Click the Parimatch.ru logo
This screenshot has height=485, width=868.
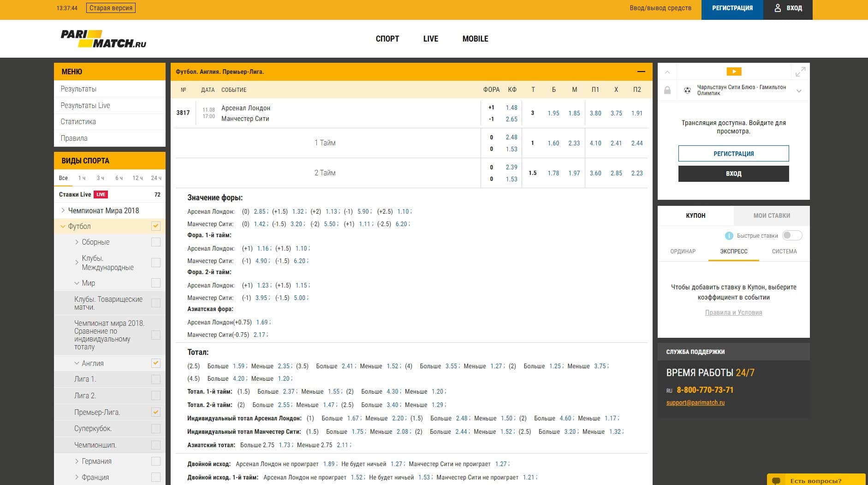click(103, 39)
